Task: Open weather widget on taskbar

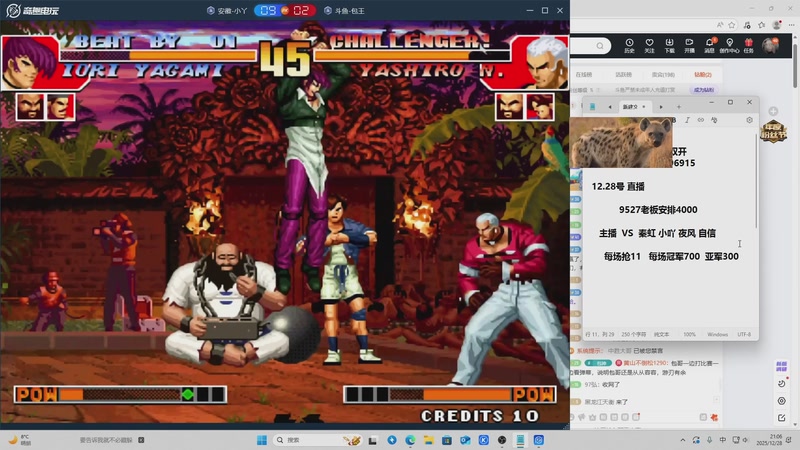Action: (x=20, y=440)
